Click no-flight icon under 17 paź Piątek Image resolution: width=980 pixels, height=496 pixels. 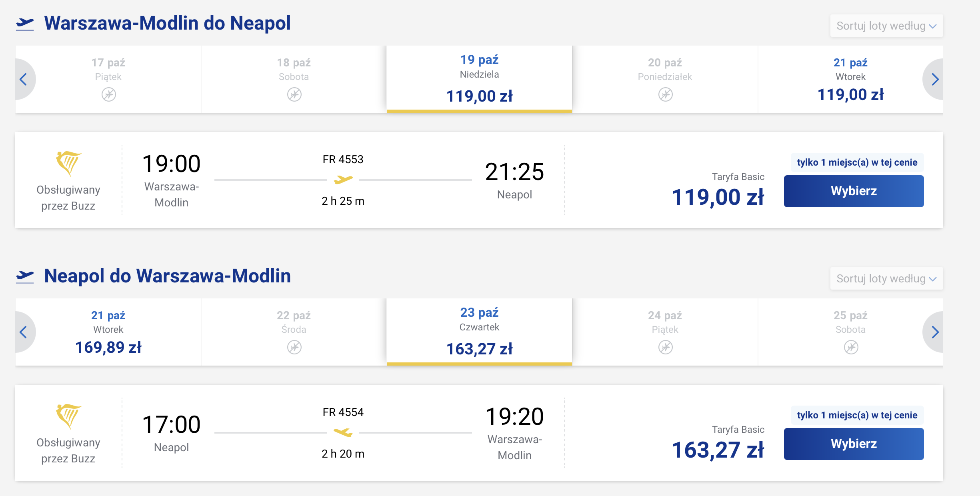pos(108,95)
